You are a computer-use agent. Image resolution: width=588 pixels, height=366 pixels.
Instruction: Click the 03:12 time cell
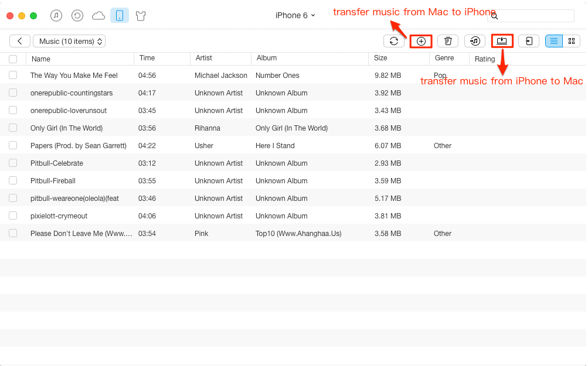(x=147, y=163)
